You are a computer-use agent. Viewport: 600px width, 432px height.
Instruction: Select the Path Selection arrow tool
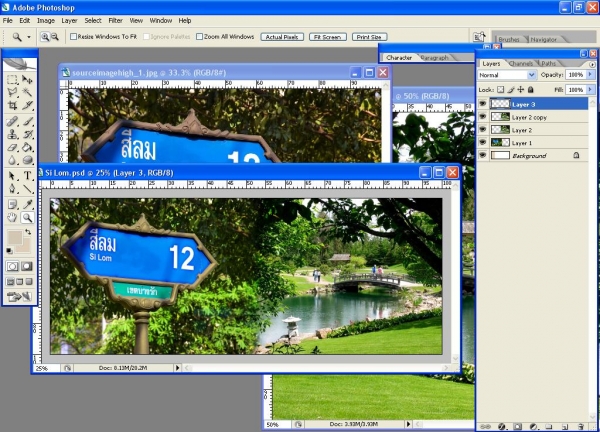pos(12,176)
